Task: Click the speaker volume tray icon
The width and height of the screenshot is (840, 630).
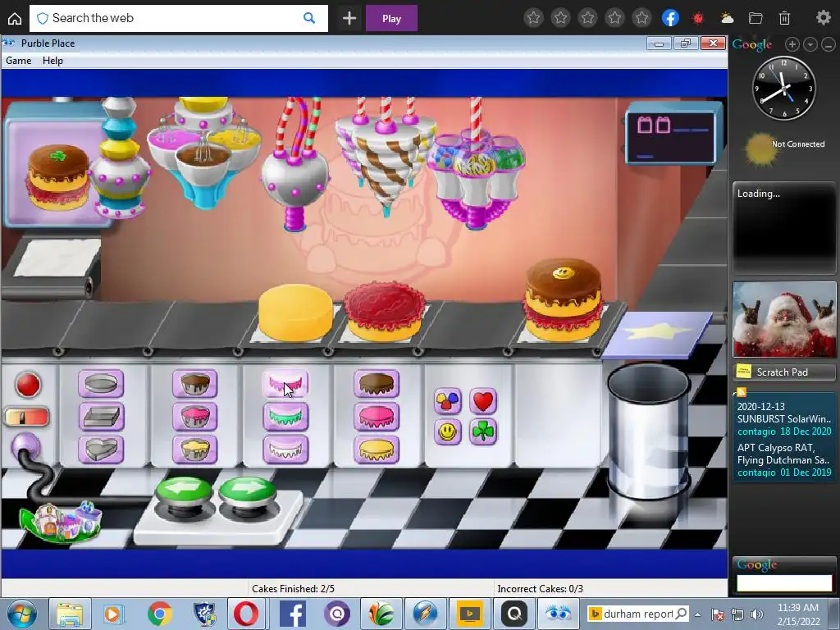Action: click(757, 614)
